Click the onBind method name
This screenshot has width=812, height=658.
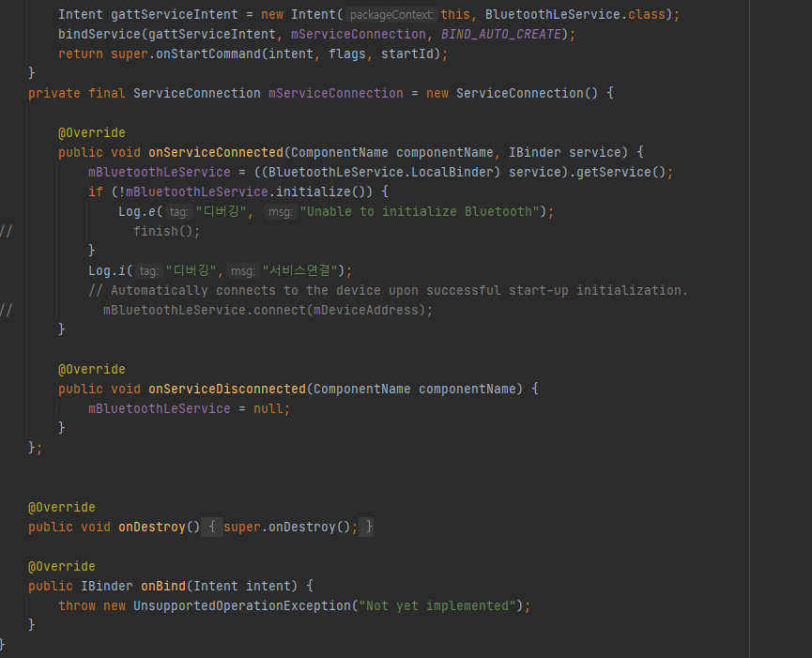[163, 586]
